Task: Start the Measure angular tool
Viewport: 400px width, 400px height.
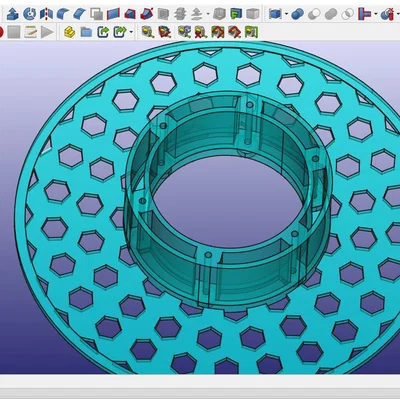Action: [x=164, y=32]
